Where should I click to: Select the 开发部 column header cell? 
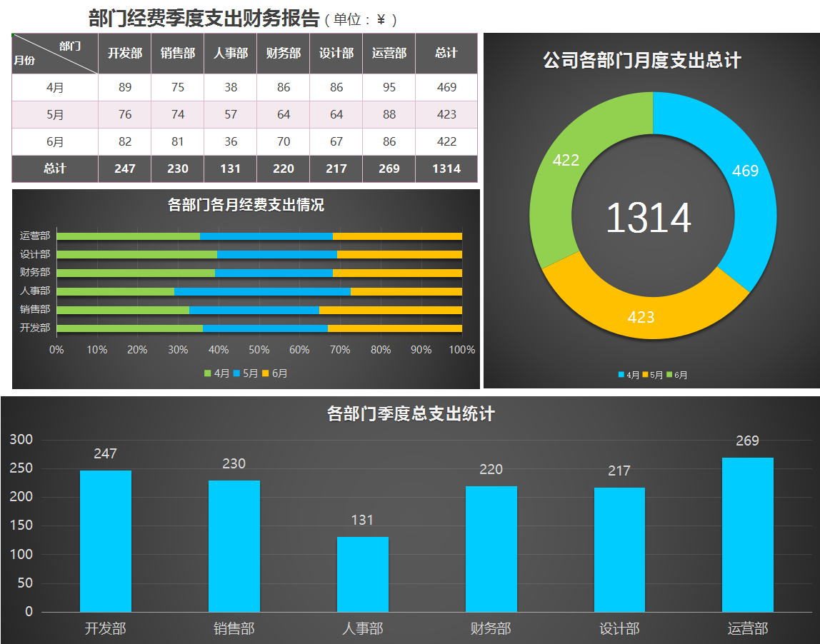(x=124, y=53)
